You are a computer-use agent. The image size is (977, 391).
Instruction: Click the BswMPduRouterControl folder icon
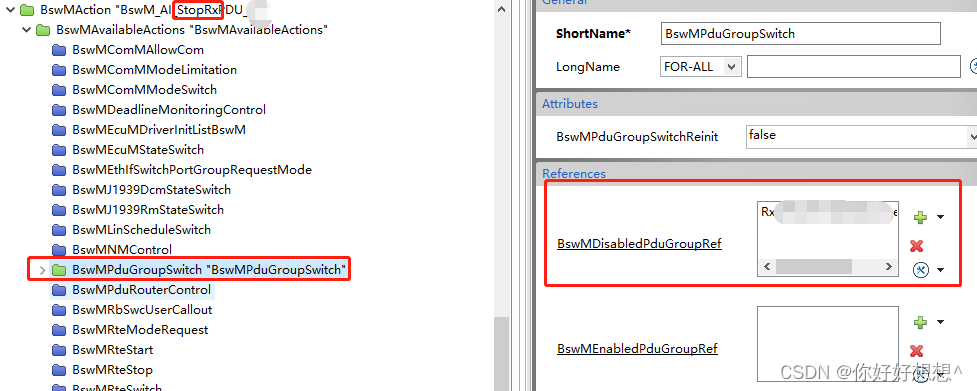click(59, 290)
